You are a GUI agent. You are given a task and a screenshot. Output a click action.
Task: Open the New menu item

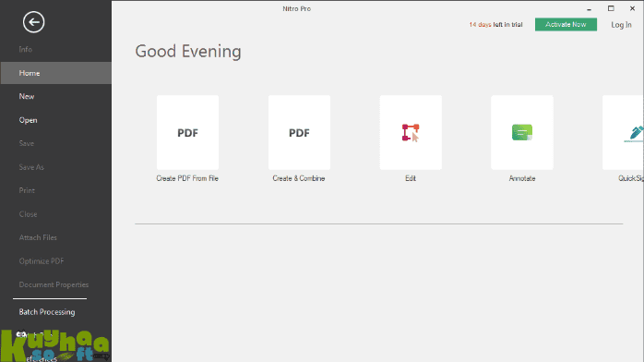pyautogui.click(x=27, y=97)
